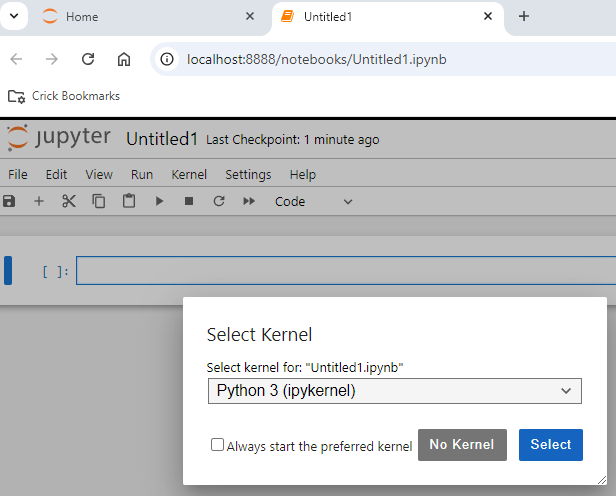Open the Settings menu
The height and width of the screenshot is (496, 616).
pos(248,174)
